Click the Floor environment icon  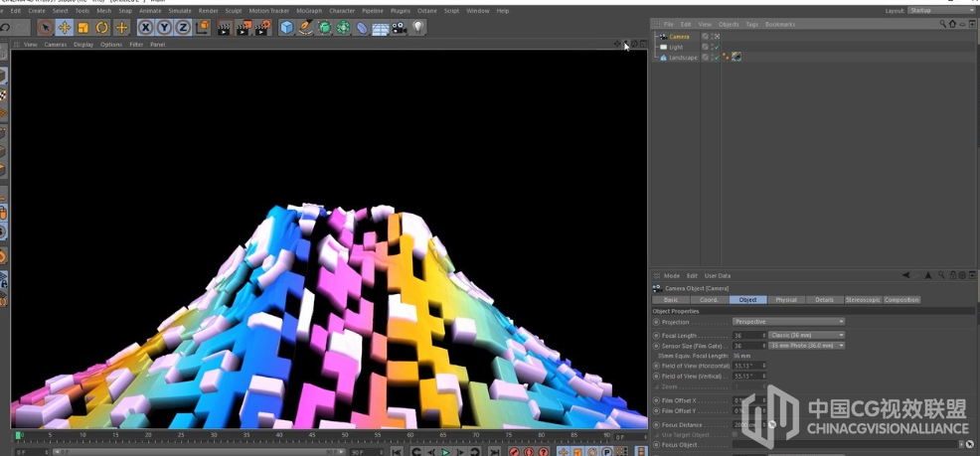point(381,28)
